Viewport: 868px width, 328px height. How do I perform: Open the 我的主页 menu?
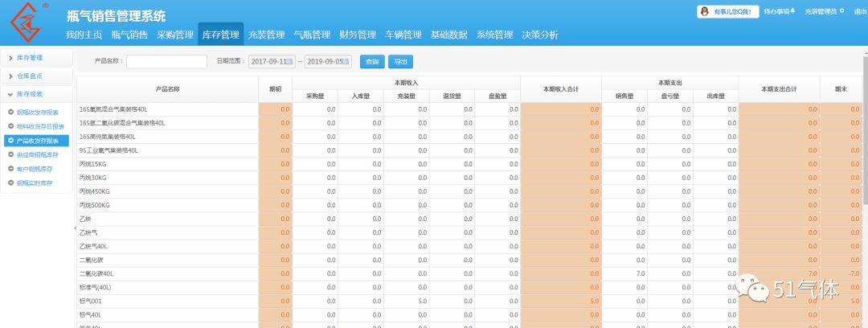[84, 35]
